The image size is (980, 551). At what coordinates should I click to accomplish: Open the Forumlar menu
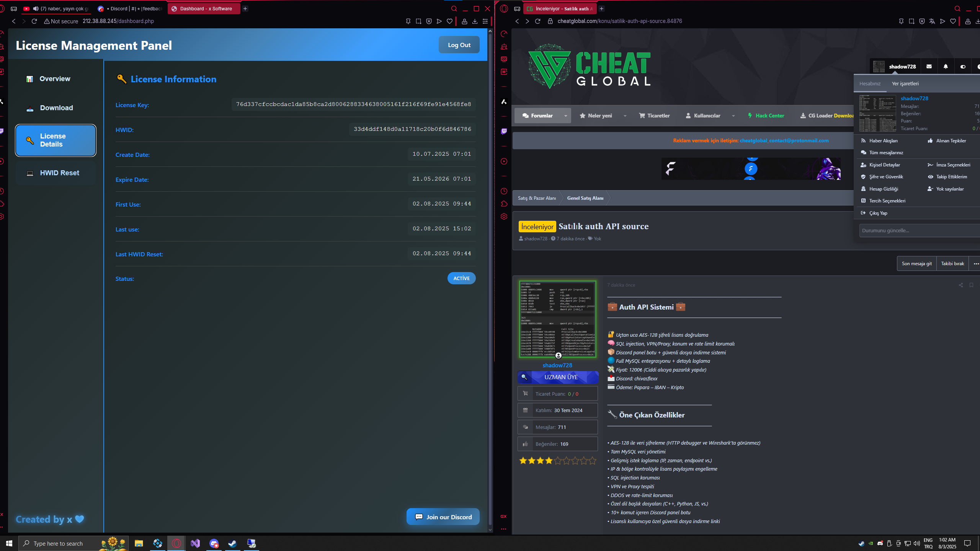coord(537,116)
